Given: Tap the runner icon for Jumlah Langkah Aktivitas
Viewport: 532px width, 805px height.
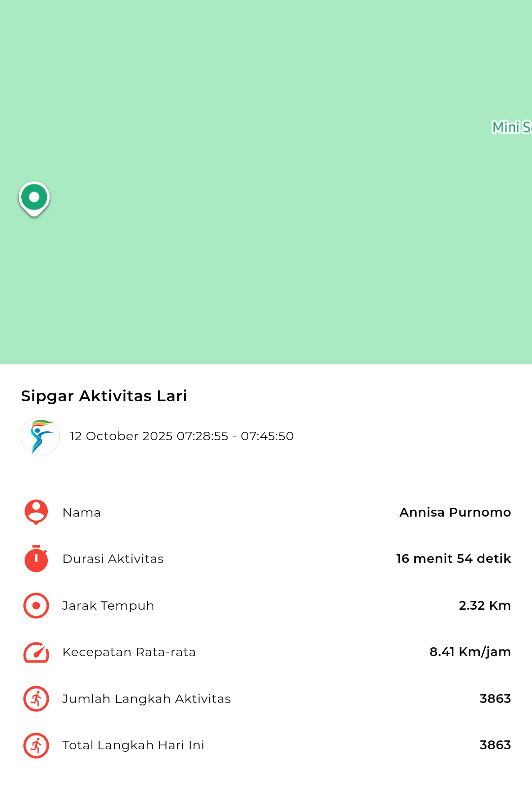Looking at the screenshot, I should (36, 699).
